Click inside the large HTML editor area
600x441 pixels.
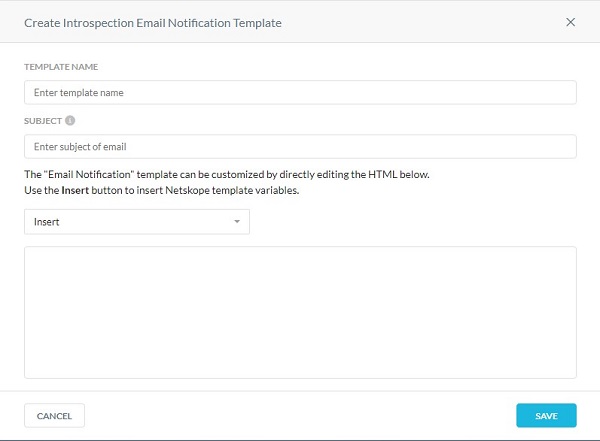pyautogui.click(x=300, y=312)
